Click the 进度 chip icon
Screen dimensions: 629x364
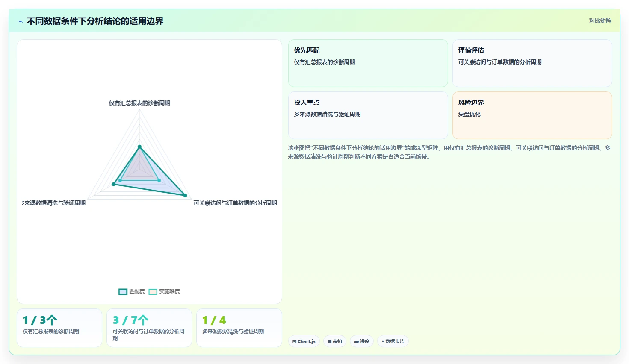pos(356,341)
